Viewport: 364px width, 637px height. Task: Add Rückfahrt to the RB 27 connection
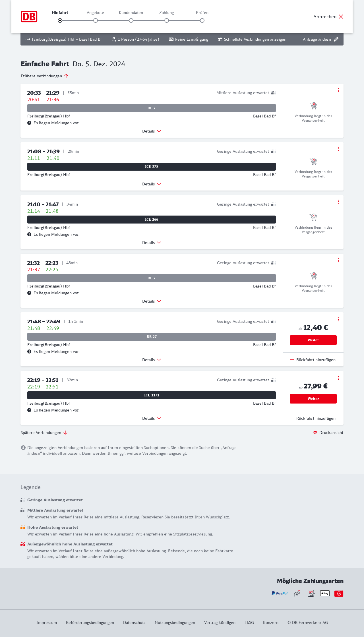coord(313,360)
